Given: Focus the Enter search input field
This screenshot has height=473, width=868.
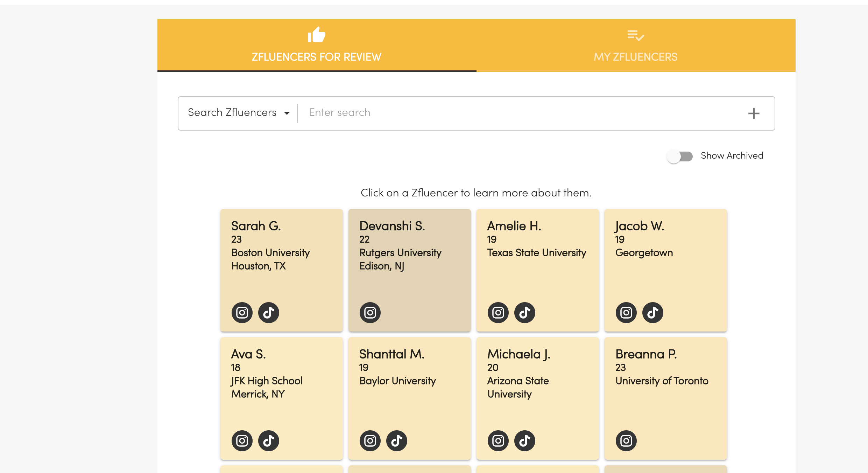Looking at the screenshot, I should tap(521, 113).
